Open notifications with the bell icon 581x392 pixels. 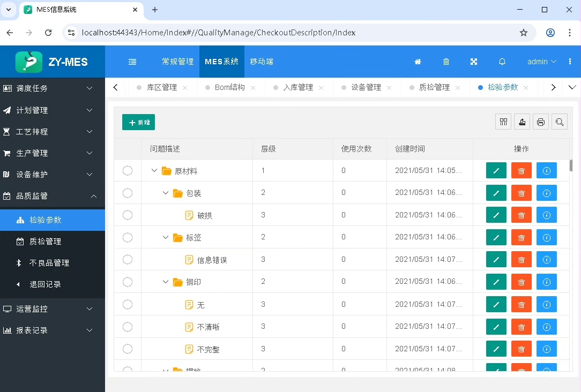click(502, 62)
